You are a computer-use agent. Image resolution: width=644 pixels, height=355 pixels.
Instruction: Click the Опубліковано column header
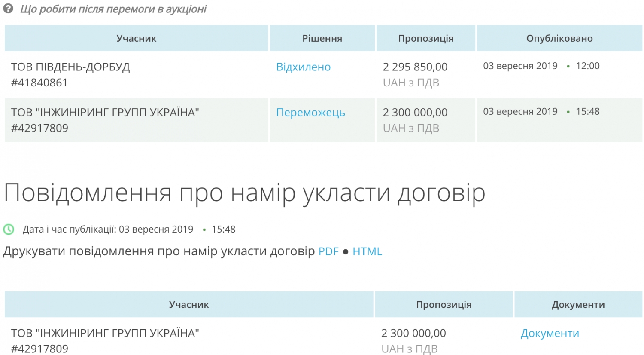[559, 38]
